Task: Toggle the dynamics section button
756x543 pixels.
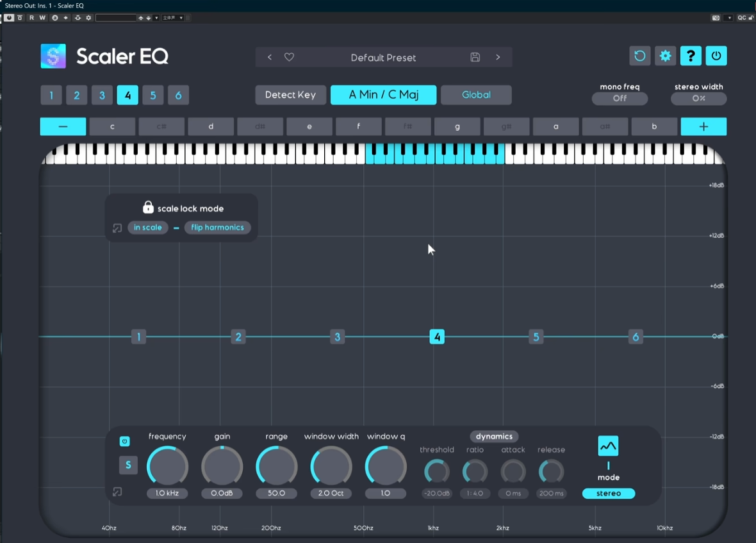Action: [x=494, y=437]
